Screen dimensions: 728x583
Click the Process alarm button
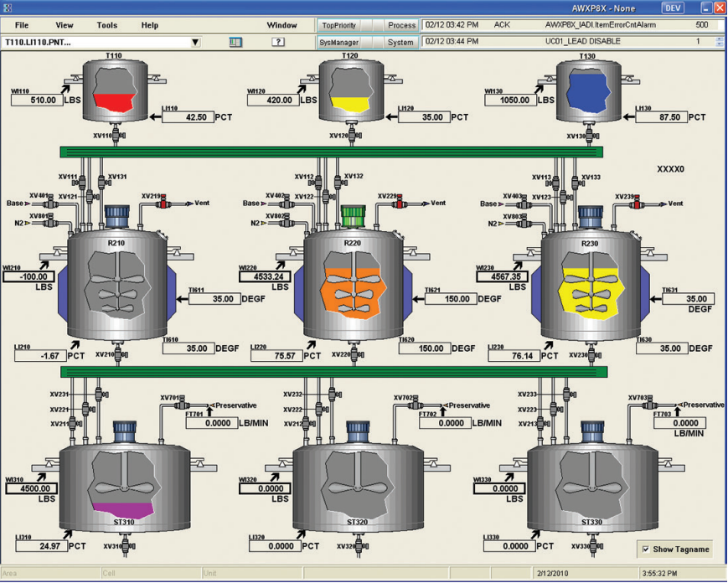pos(401,25)
